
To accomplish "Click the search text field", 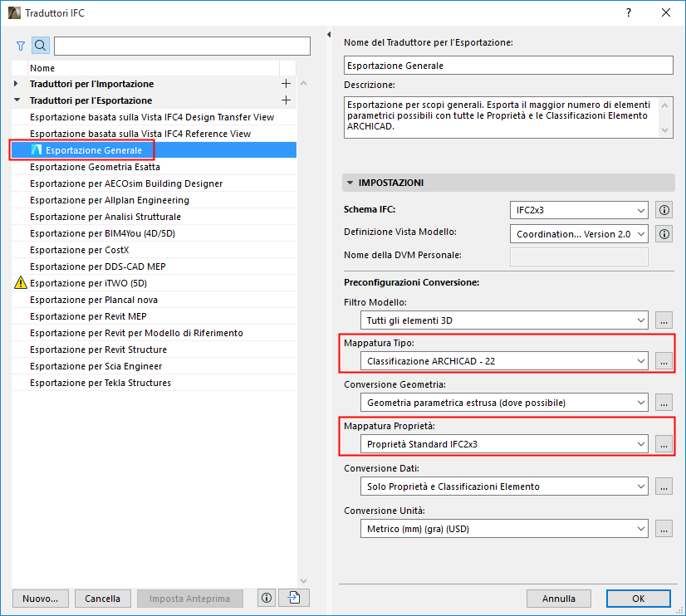I will (x=182, y=46).
